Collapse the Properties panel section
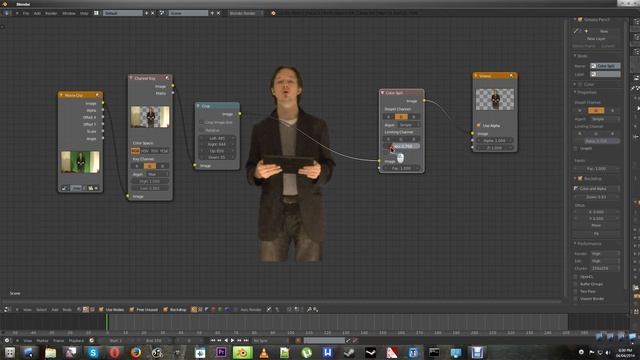The image size is (640, 360). [575, 92]
